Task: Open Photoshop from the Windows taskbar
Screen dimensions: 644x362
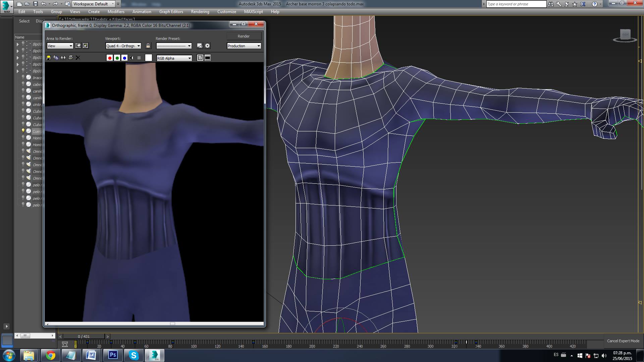Action: point(113,355)
